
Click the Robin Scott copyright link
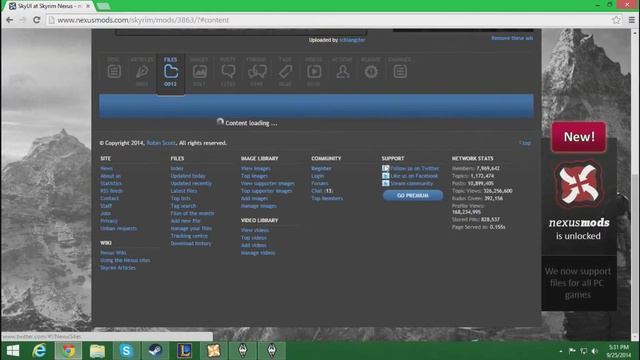point(161,143)
